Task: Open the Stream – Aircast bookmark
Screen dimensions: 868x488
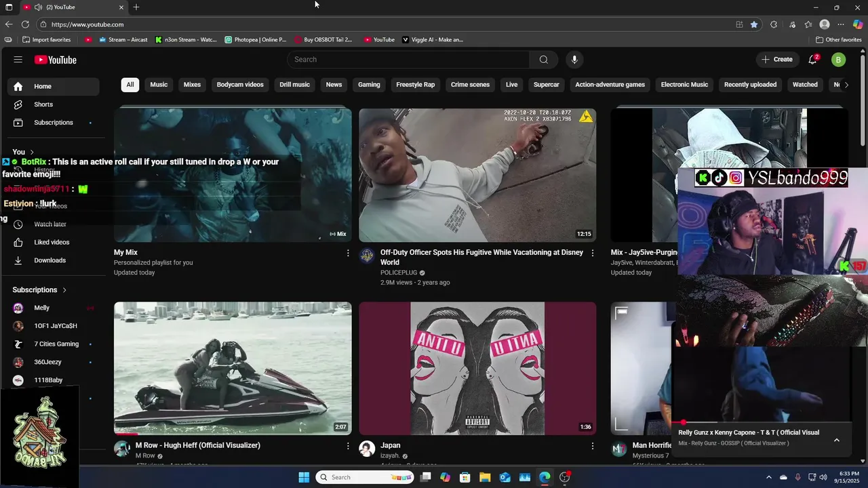Action: pyautogui.click(x=123, y=39)
